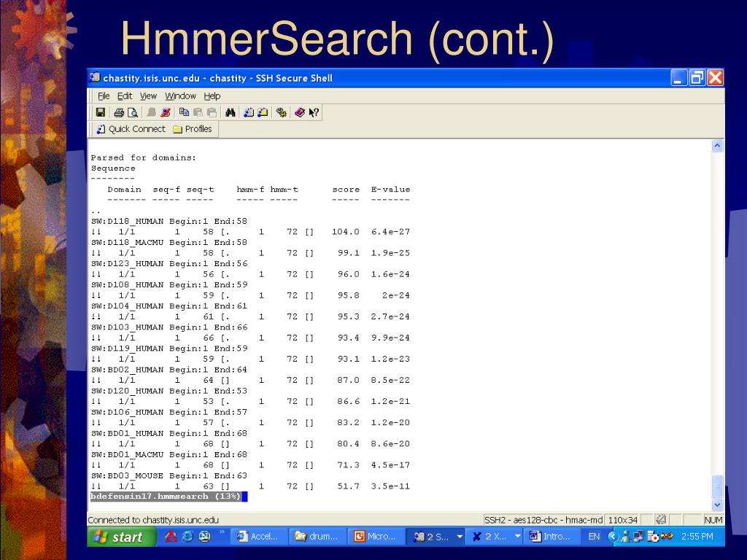
Task: Click the second grayed paste icon
Action: (212, 112)
